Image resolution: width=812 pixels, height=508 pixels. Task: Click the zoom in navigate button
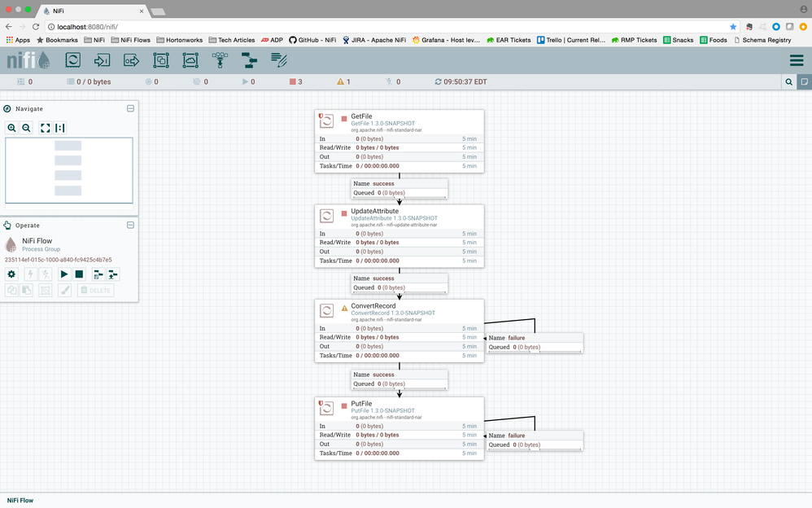point(12,128)
